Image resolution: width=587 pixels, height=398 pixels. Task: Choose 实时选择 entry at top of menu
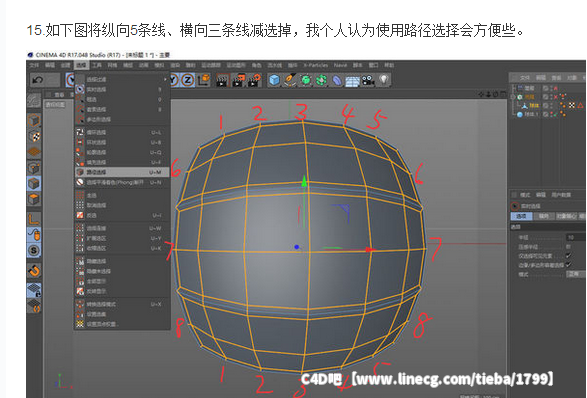[x=122, y=89]
